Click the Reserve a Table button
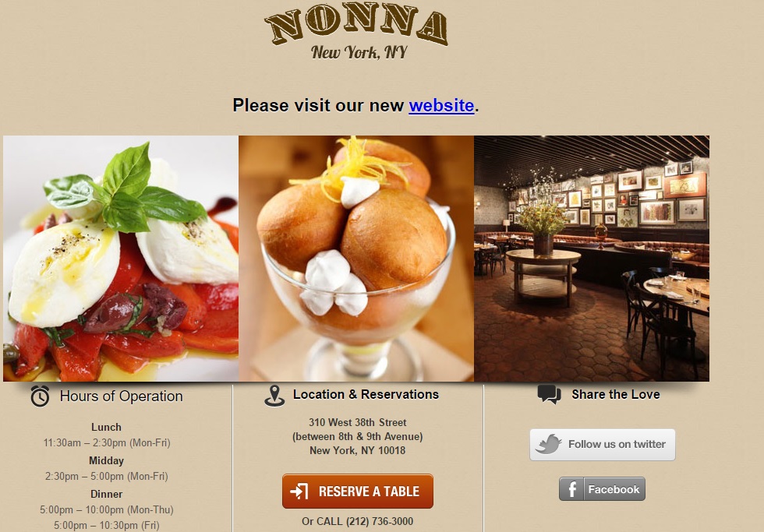Screen dimensions: 764x532 [x=358, y=491]
